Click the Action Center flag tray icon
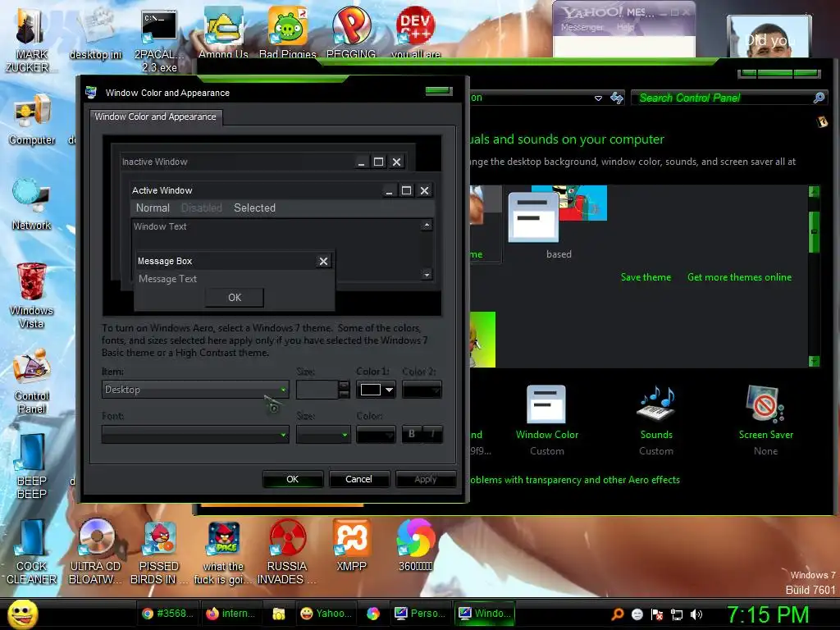 (657, 614)
